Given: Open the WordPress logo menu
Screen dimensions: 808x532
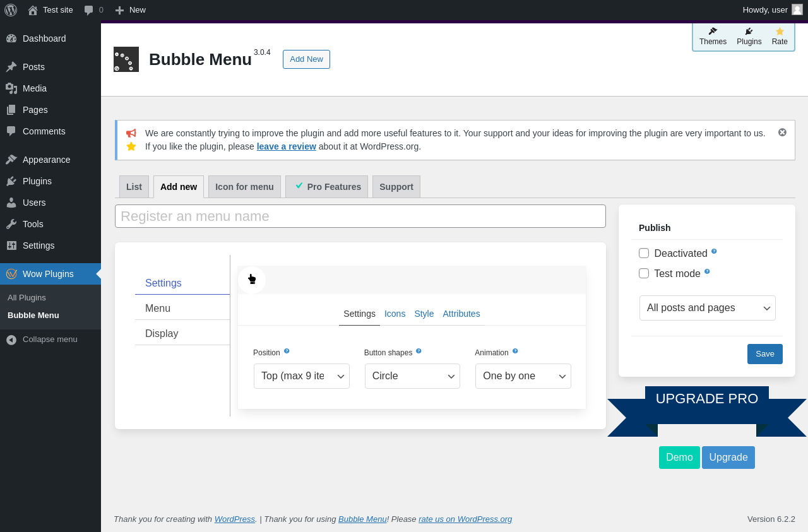Looking at the screenshot, I should (11, 9).
